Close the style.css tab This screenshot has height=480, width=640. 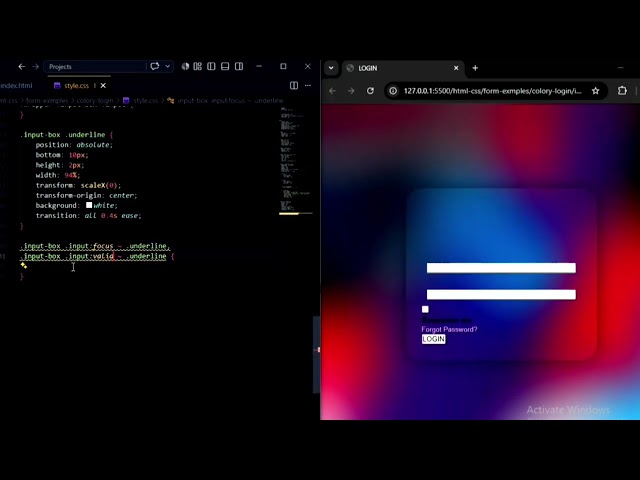coord(103,86)
